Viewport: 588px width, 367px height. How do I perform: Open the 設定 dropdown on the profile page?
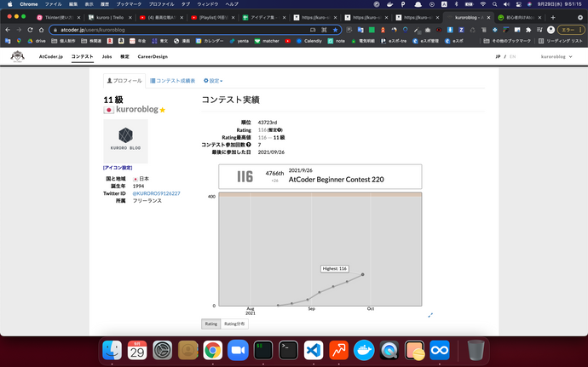coord(213,81)
